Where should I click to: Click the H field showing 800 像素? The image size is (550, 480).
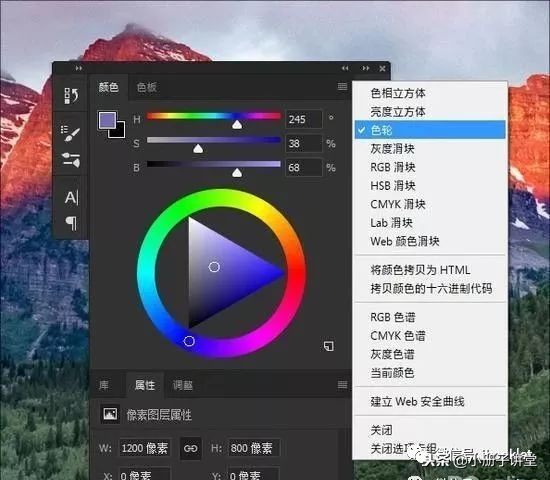(x=253, y=448)
